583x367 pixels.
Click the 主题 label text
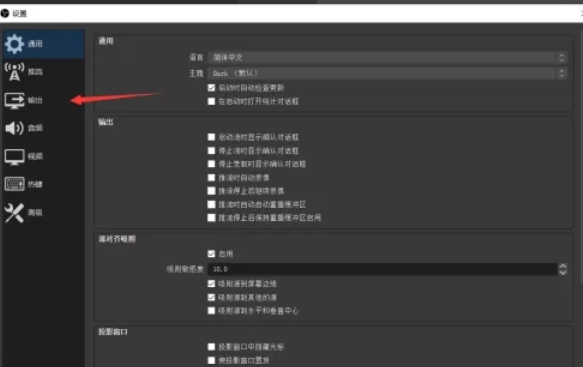196,73
